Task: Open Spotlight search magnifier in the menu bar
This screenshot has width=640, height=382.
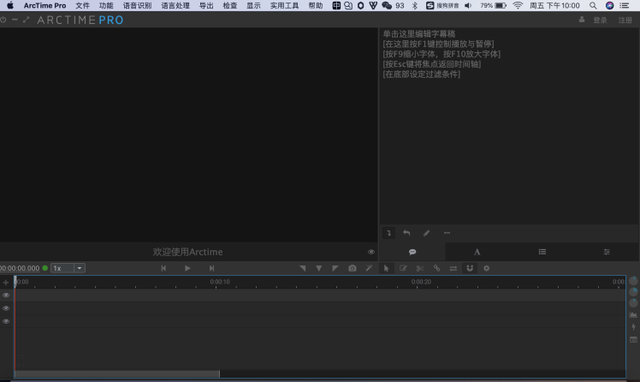Action: [593, 5]
